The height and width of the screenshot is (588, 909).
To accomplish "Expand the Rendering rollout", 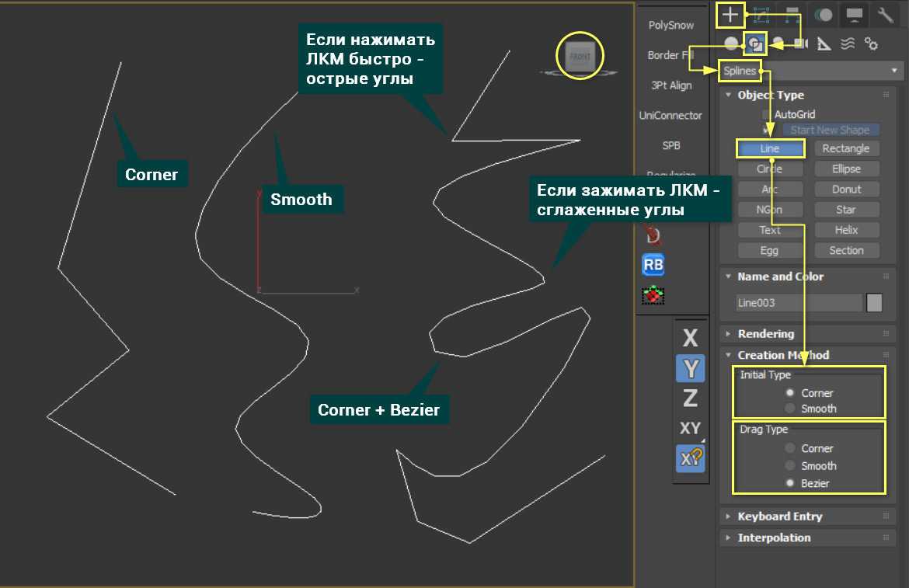I will 765,334.
